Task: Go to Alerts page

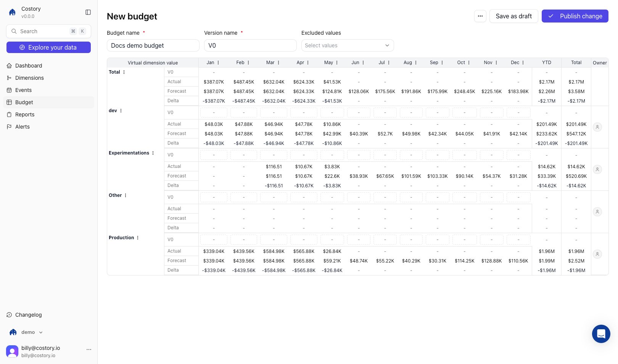Action: click(x=49, y=127)
